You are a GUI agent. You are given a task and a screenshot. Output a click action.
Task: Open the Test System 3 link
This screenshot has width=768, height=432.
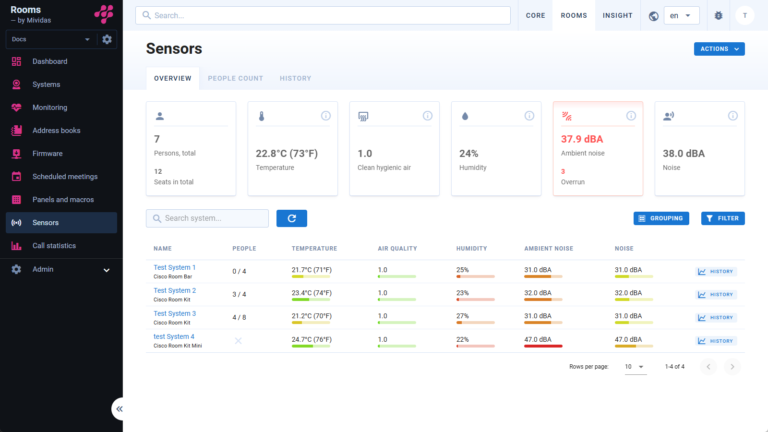tap(174, 313)
